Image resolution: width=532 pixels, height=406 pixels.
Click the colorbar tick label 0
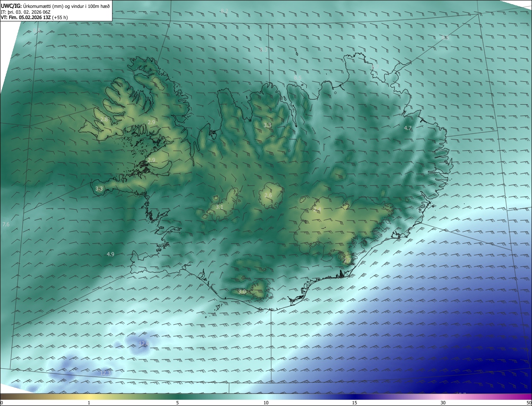point(2,403)
